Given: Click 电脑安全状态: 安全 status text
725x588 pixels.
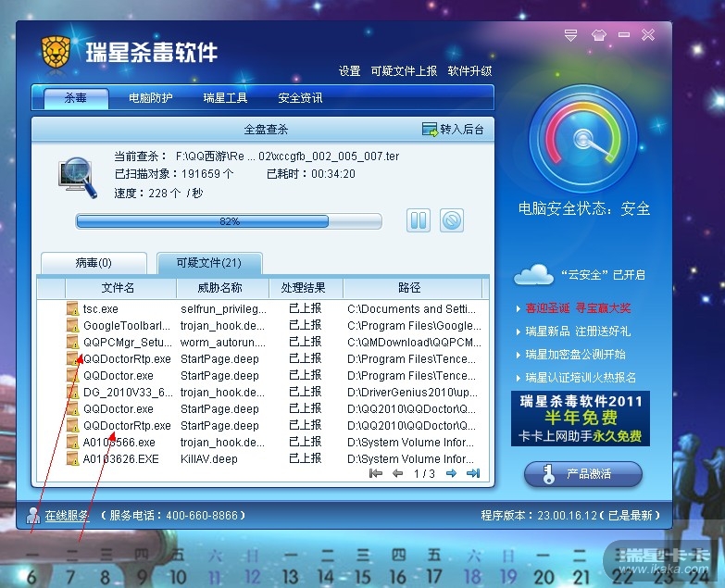Looking at the screenshot, I should pos(583,209).
